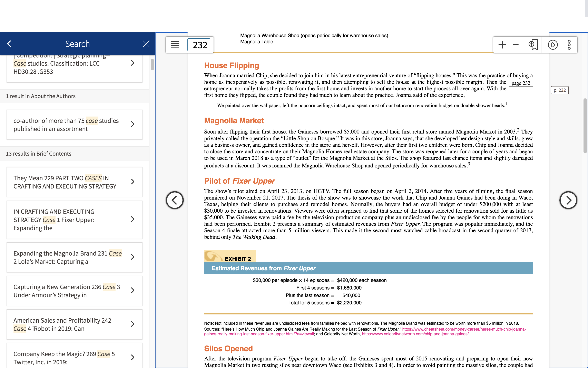This screenshot has width=588, height=368.
Task: Open the 'co-author of more than 75 case studies' result
Action: point(74,125)
